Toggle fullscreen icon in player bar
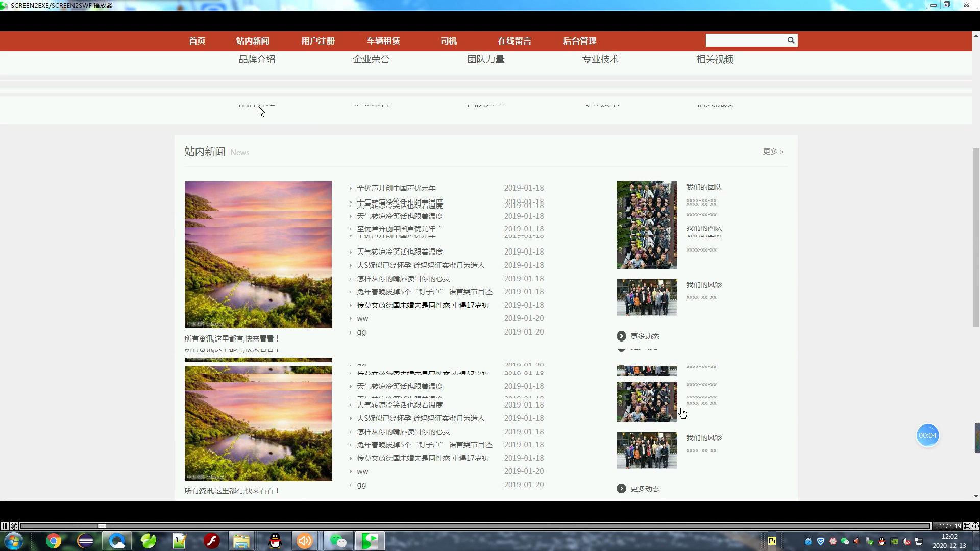 point(967,526)
